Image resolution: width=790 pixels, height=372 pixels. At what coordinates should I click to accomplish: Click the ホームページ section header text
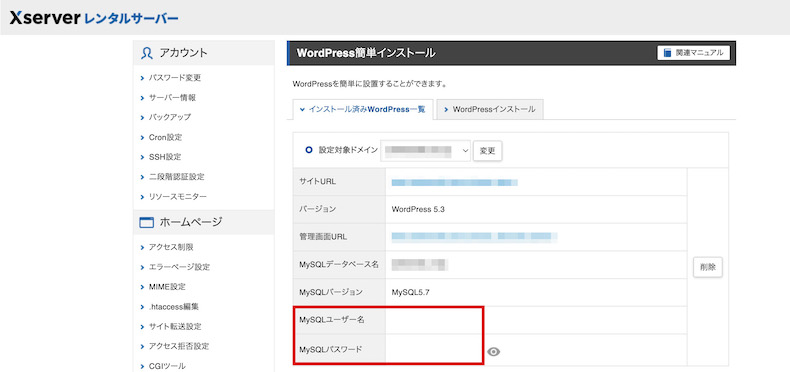(x=191, y=222)
